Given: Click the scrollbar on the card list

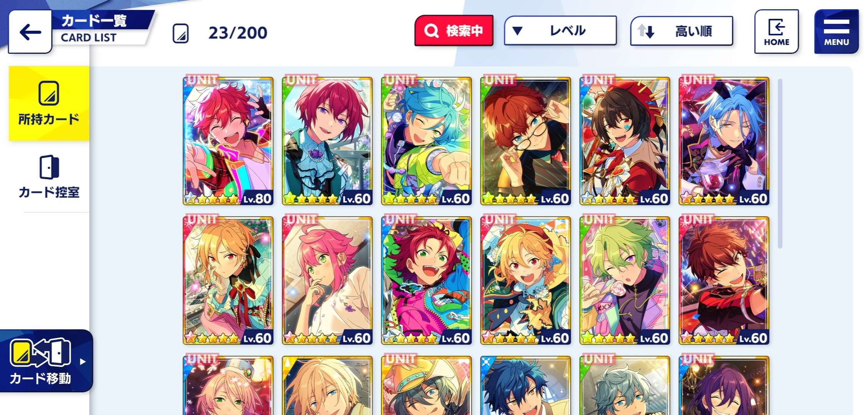Looking at the screenshot, I should tap(780, 163).
